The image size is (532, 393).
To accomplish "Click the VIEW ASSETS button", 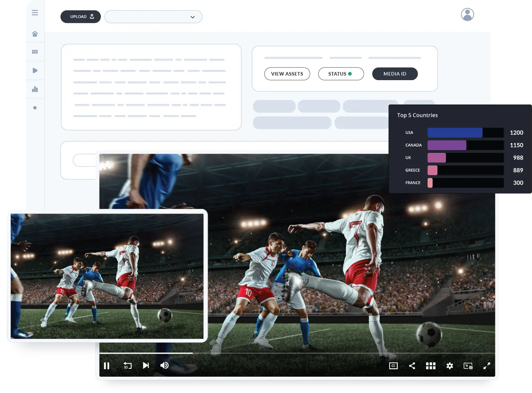I will [x=287, y=74].
